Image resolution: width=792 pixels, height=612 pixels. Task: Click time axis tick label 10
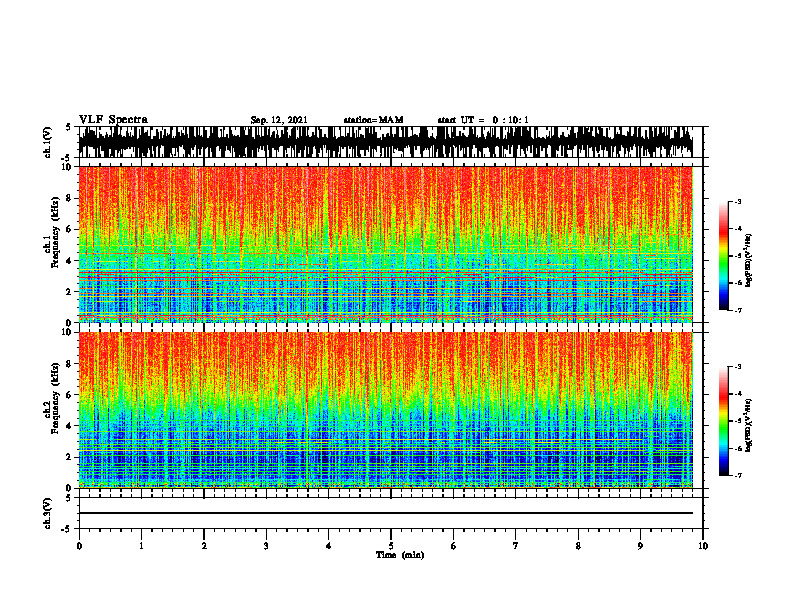(x=703, y=546)
